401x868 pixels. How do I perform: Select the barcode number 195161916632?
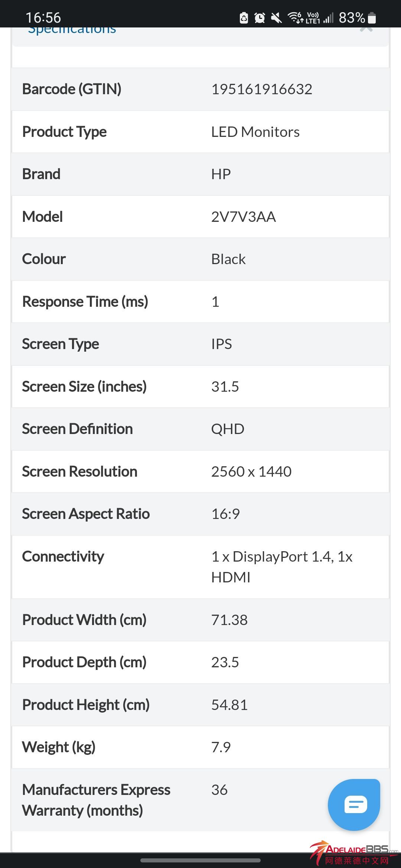(262, 89)
